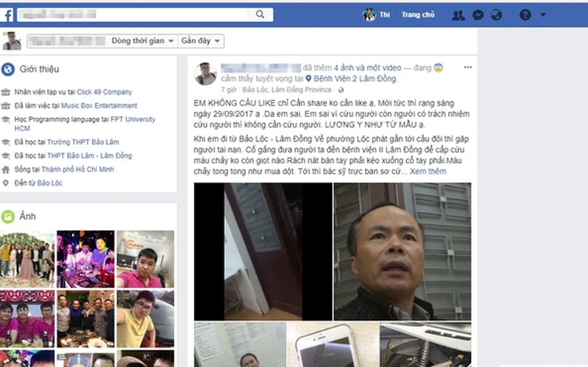Open the Gần đây dropdown
This screenshot has width=588, height=367.
[200, 41]
